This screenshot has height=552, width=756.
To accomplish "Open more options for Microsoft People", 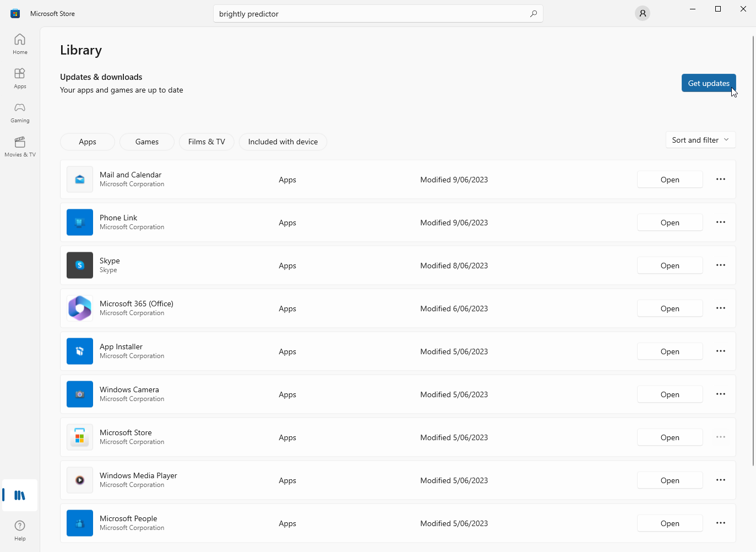I will 721,523.
